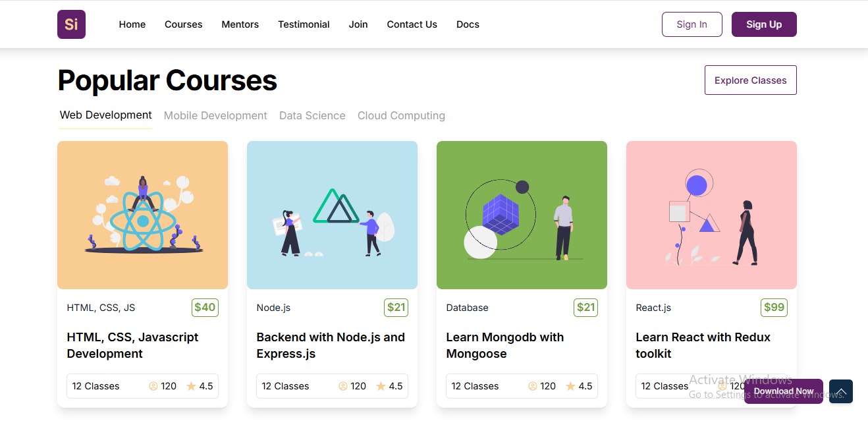The height and width of the screenshot is (421, 868).
Task: Click the $99 price badge
Action: pos(774,308)
